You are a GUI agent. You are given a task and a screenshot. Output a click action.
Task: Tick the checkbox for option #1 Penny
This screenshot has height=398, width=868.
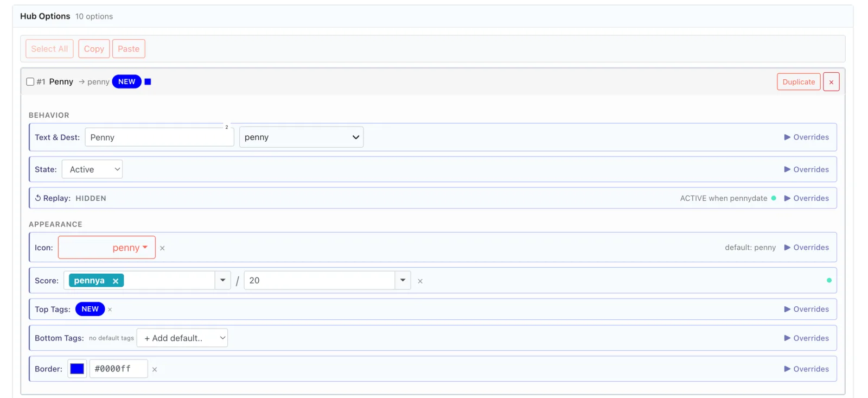[30, 82]
